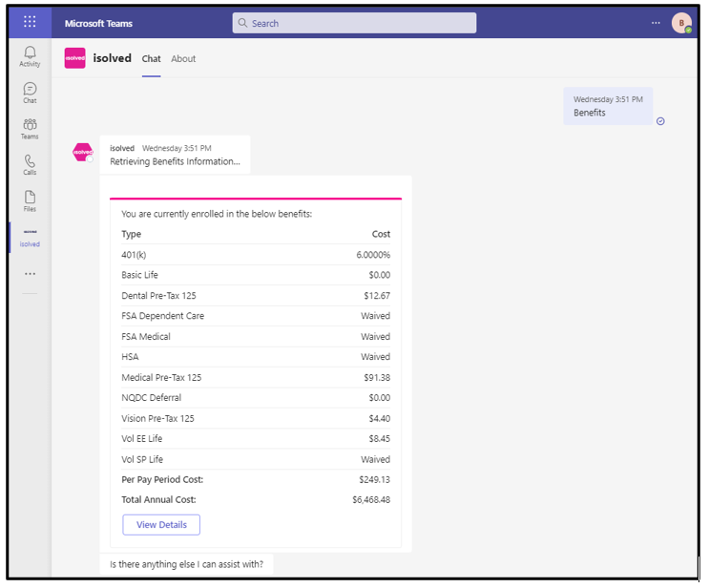
Task: Click the isolved chat title
Action: (113, 58)
